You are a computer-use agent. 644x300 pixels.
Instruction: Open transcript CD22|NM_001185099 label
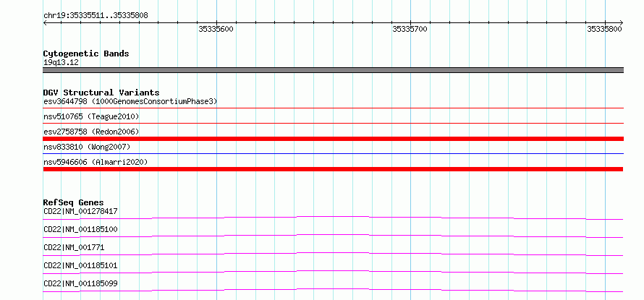[80, 283]
